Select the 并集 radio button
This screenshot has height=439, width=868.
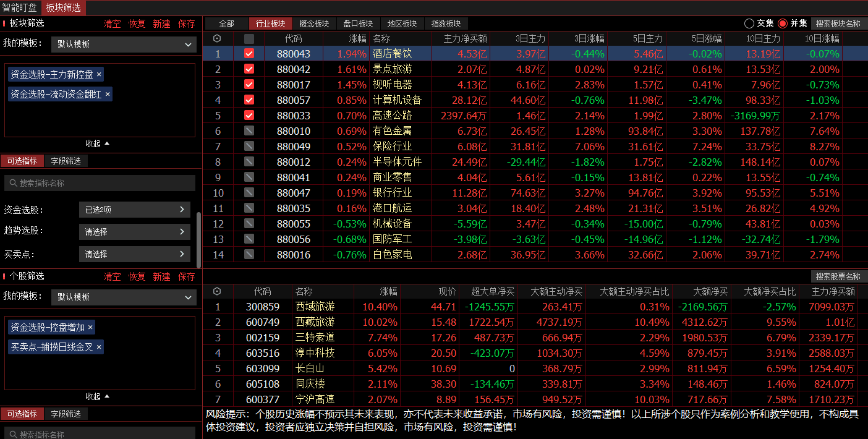[783, 23]
